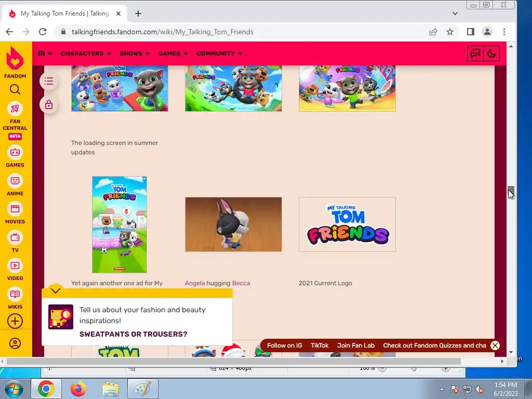Screen dimensions: 532x399
Task: Switch to Paint in the taskbar
Action: pos(143,389)
